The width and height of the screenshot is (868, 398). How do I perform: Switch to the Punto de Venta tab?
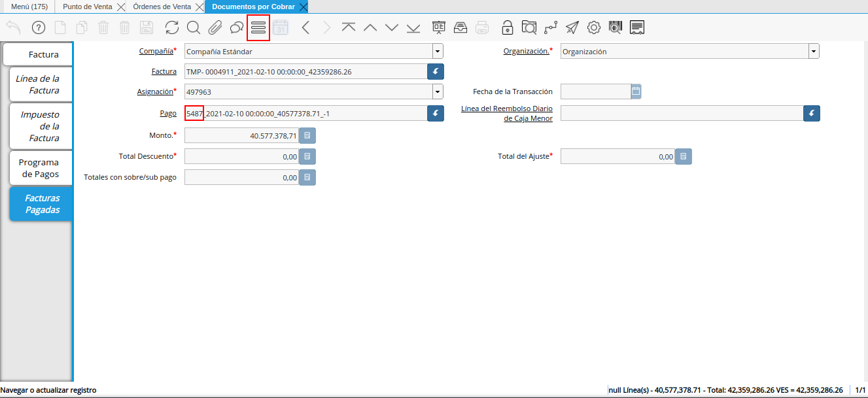point(88,7)
